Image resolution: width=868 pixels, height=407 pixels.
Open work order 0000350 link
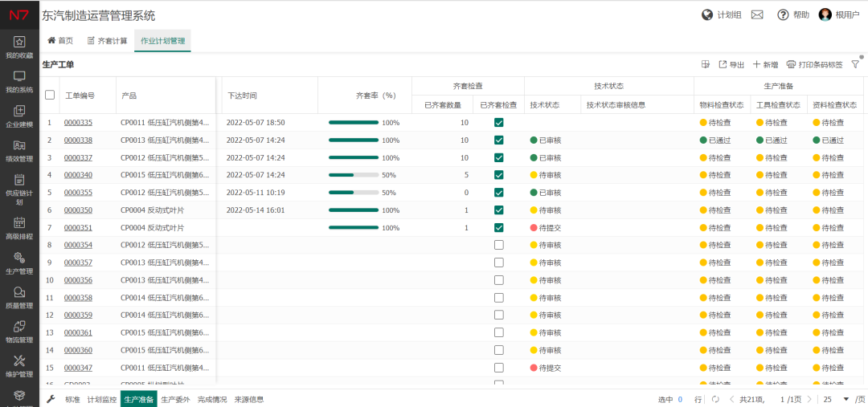(x=78, y=210)
